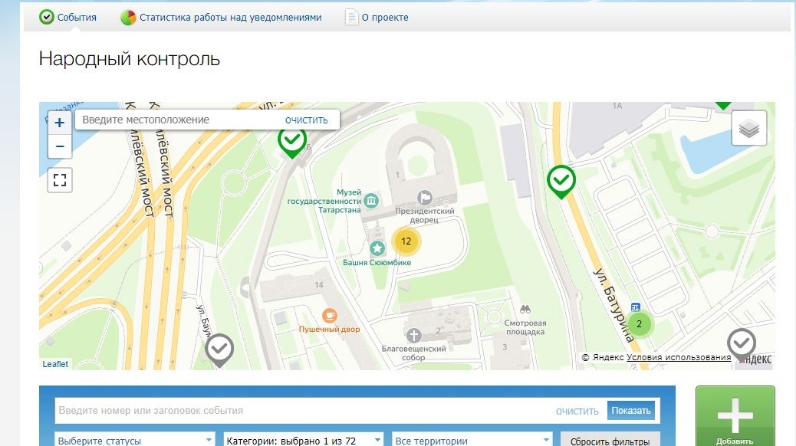
Task: Expand the Все территории dropdown
Action: tap(471, 440)
